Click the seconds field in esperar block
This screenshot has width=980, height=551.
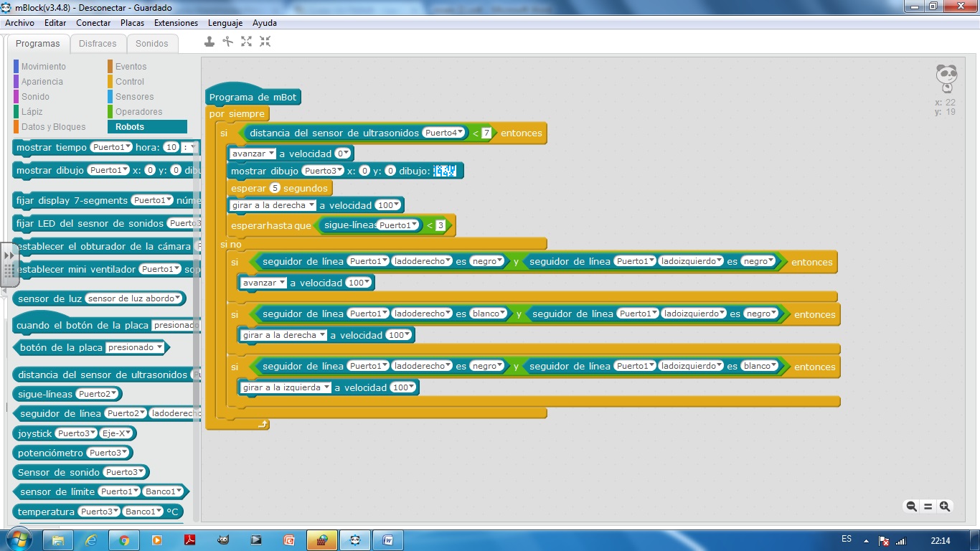click(x=275, y=188)
